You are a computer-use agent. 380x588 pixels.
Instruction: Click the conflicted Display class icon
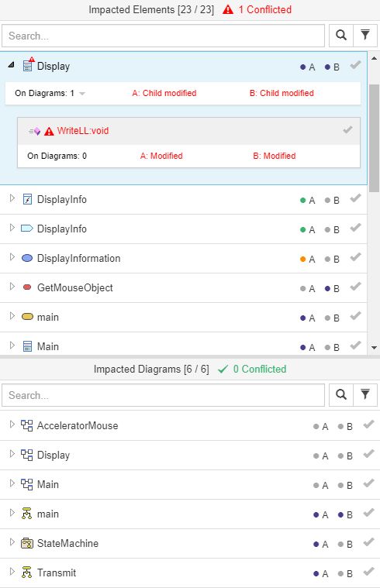[28, 65]
